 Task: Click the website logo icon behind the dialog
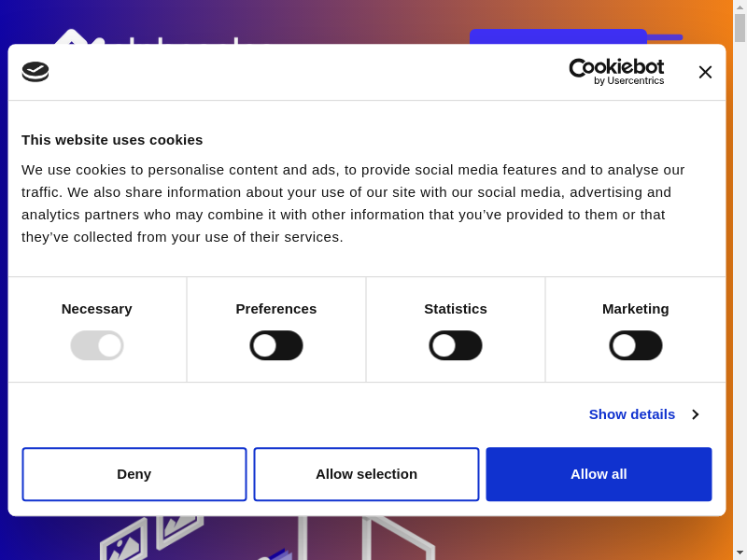(75, 36)
